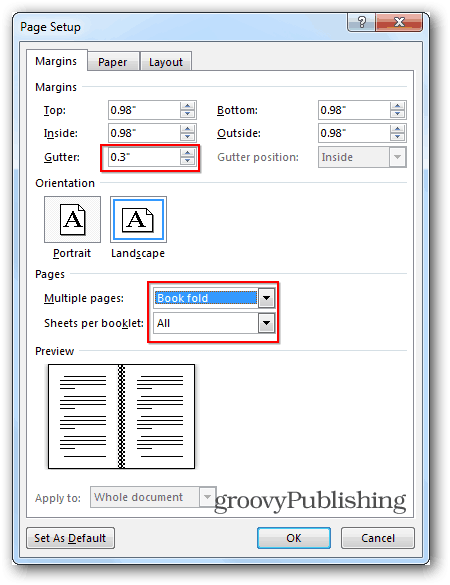
Task: Open the Apply to dropdown
Action: (x=207, y=497)
